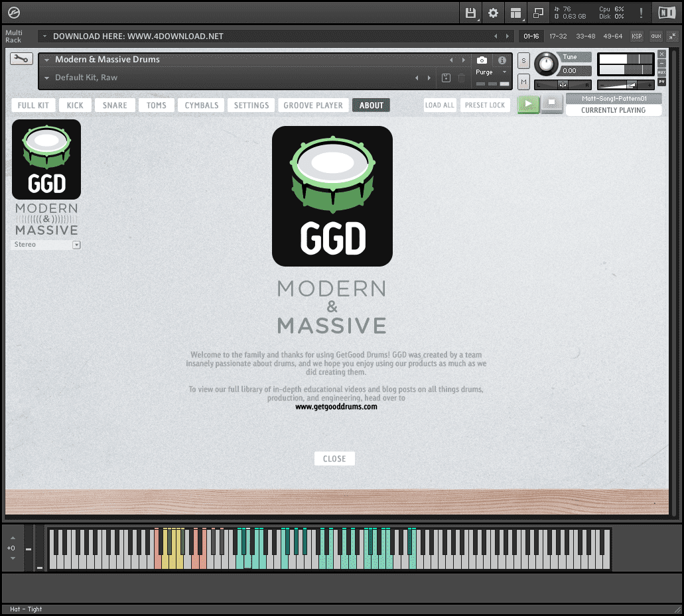Go to previous multi arrow in multi rack header
The width and height of the screenshot is (684, 616).
[496, 36]
